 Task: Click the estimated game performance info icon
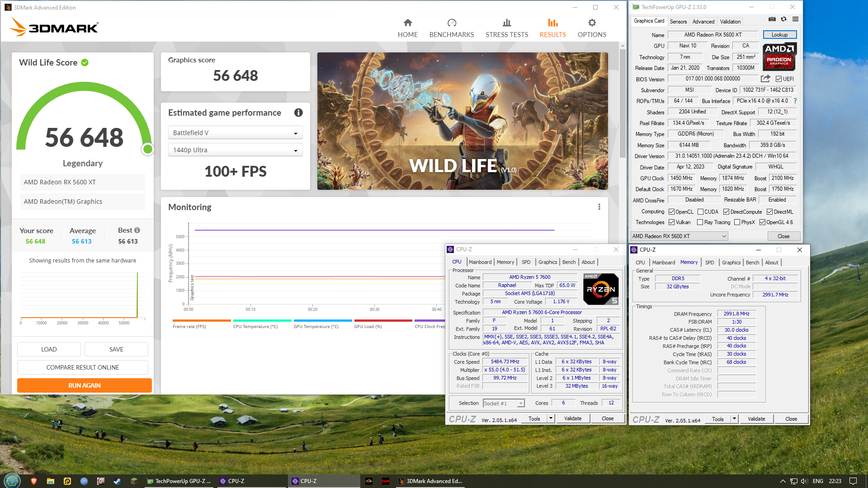tap(298, 113)
